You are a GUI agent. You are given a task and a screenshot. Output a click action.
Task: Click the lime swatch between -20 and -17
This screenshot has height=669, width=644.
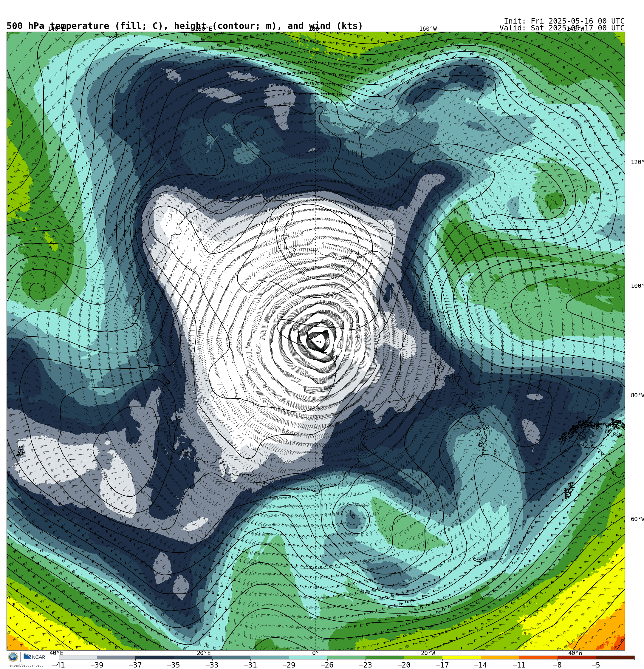(x=423, y=657)
